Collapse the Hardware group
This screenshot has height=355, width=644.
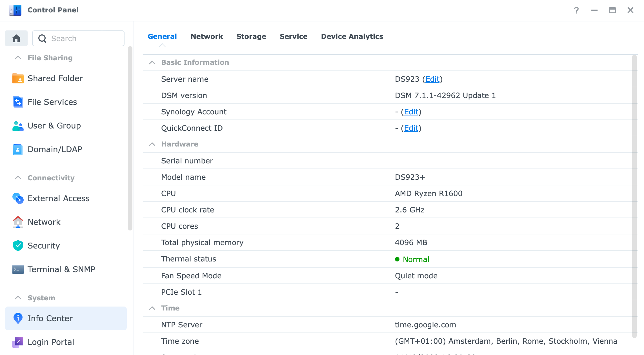click(152, 144)
